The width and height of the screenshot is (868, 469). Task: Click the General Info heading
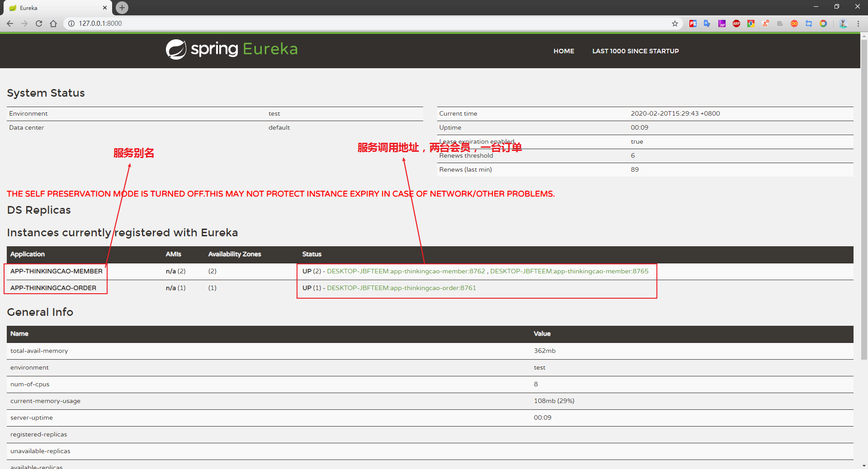coord(40,312)
